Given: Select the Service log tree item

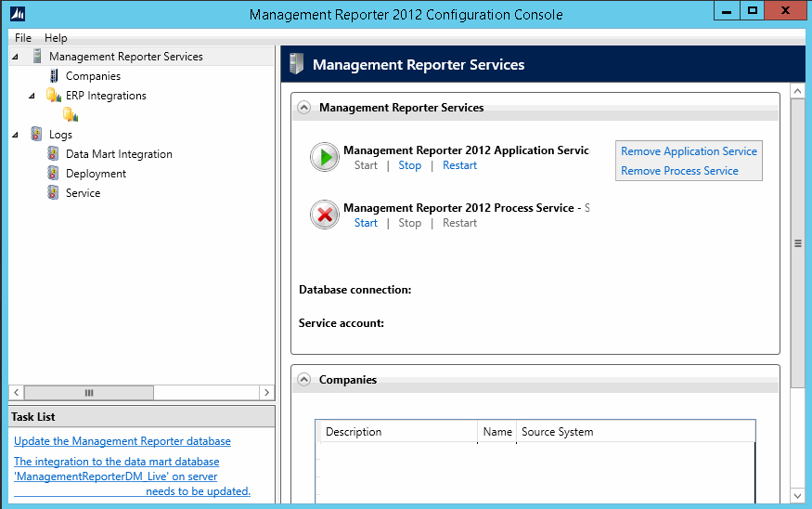Looking at the screenshot, I should [x=83, y=193].
